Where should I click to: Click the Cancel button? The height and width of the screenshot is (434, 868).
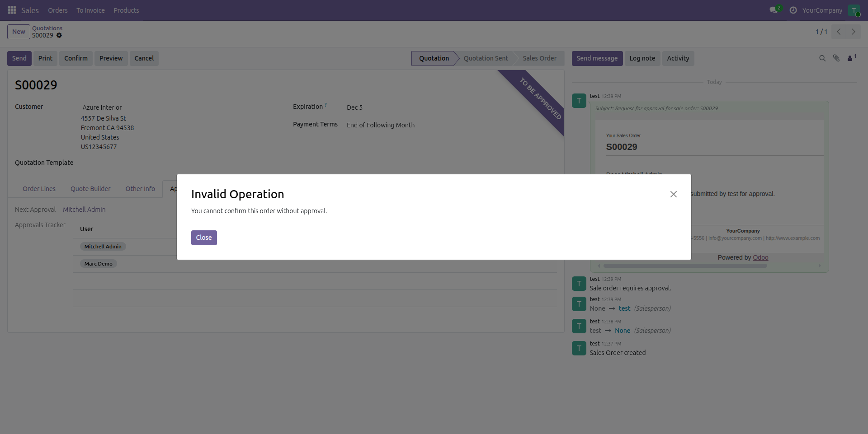click(x=144, y=58)
